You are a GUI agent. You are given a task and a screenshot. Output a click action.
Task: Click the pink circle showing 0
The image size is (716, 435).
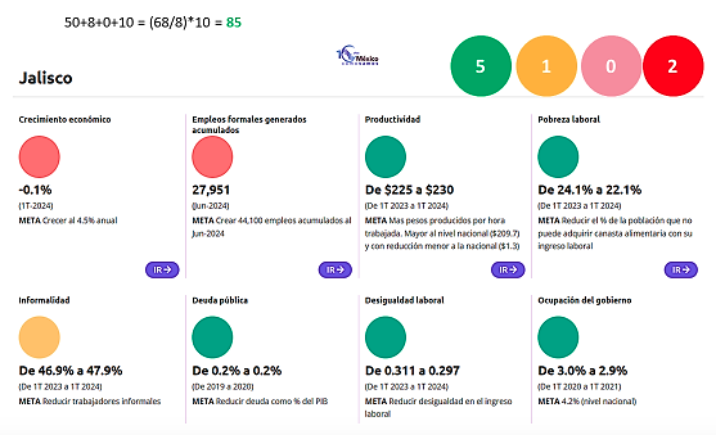(x=609, y=67)
